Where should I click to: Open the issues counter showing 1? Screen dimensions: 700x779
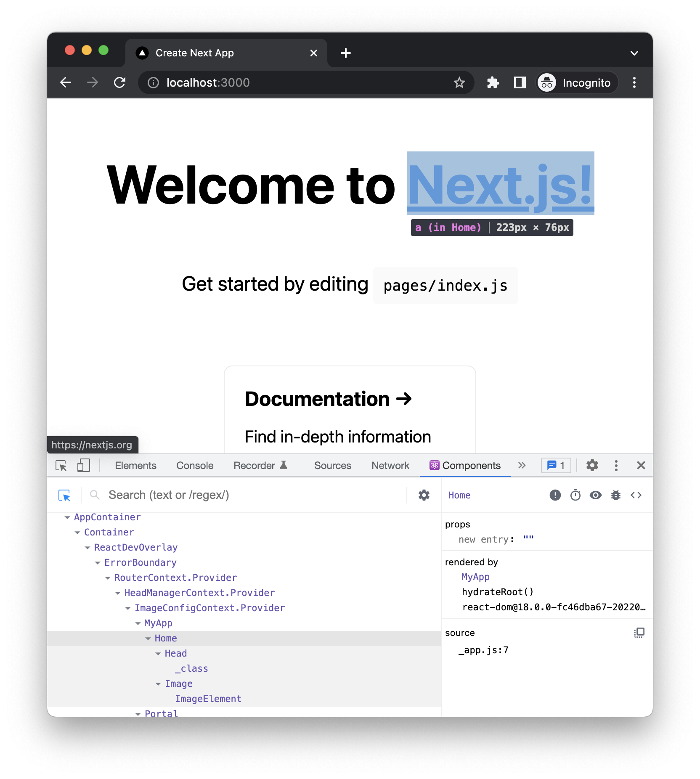(556, 466)
